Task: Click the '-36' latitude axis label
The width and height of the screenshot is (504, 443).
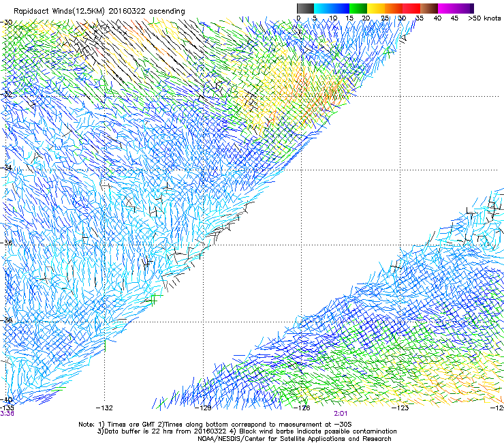Action: pos(6,243)
